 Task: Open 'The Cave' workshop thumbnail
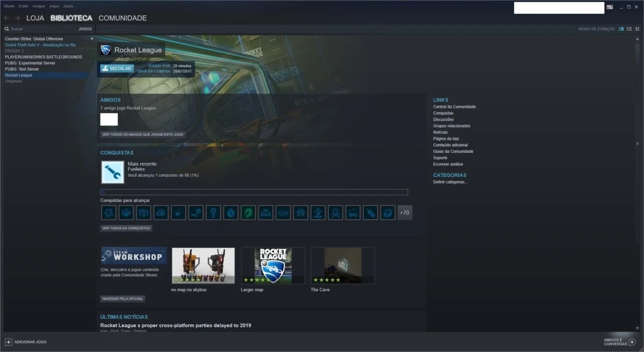tap(343, 265)
